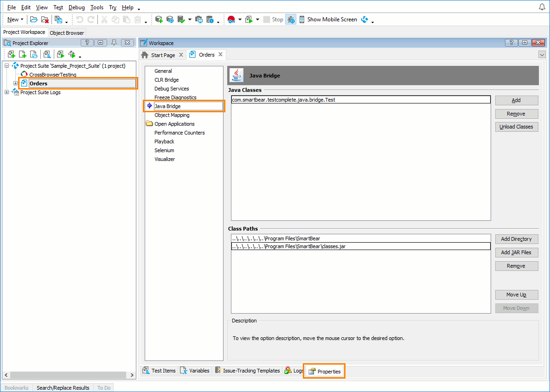The height and width of the screenshot is (392, 550).
Task: Switch to the Start Page tab
Action: point(163,55)
